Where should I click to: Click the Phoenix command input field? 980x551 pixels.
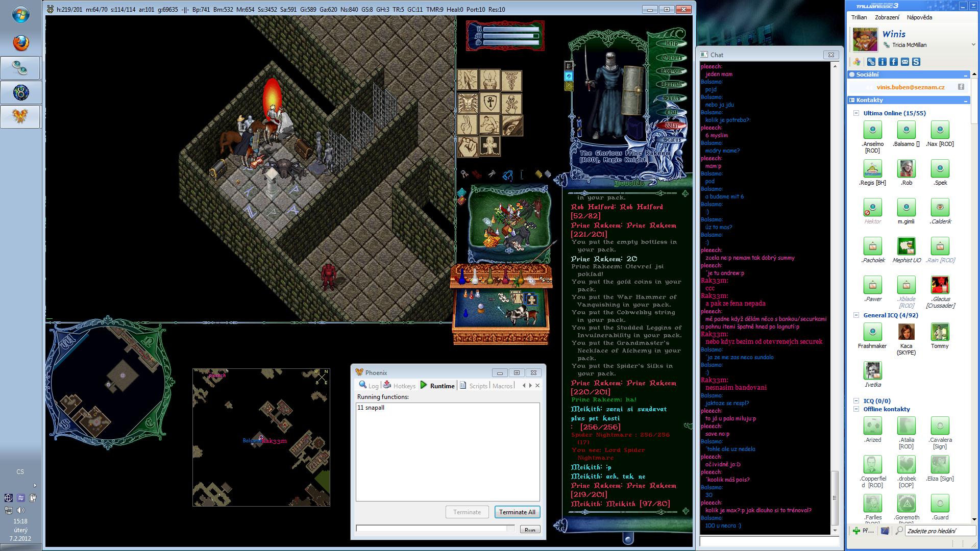[x=435, y=529]
